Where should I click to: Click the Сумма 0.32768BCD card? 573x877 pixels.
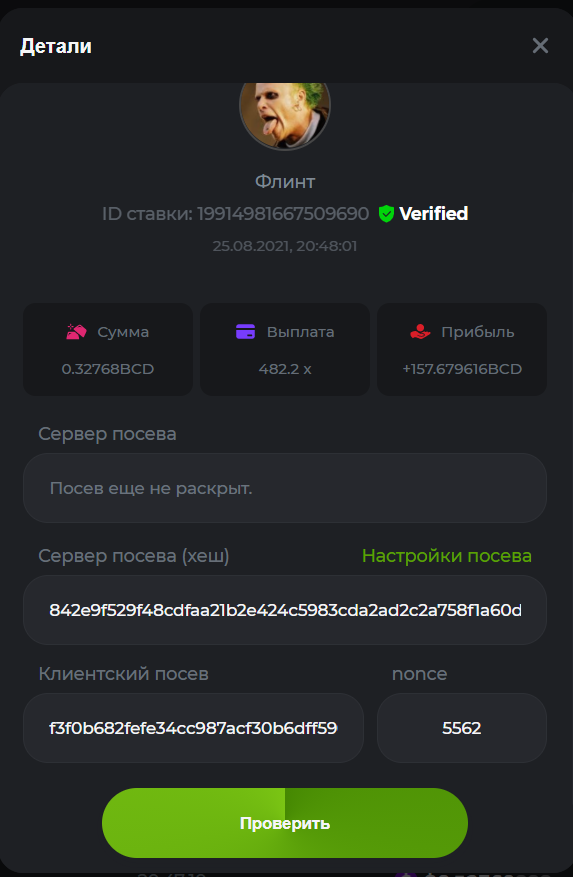click(x=107, y=350)
